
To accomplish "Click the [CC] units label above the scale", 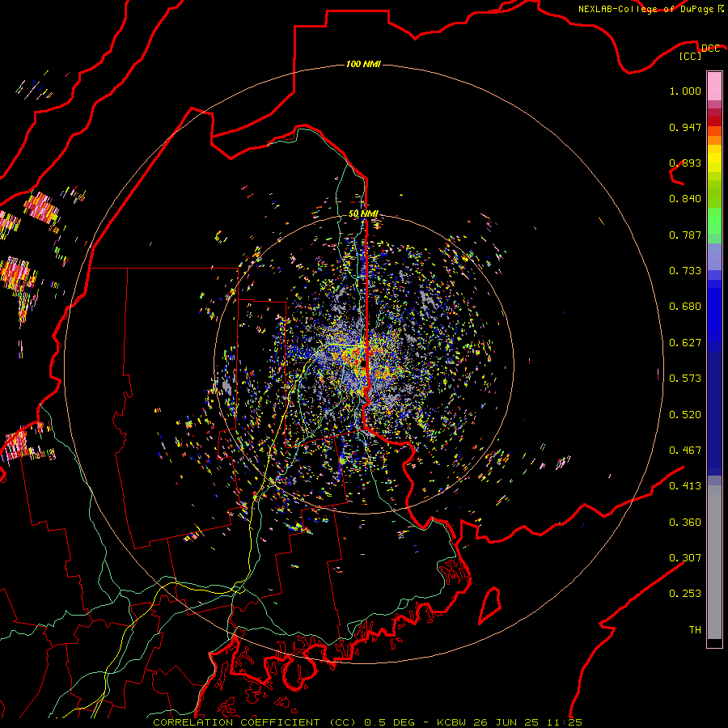I will click(x=691, y=56).
